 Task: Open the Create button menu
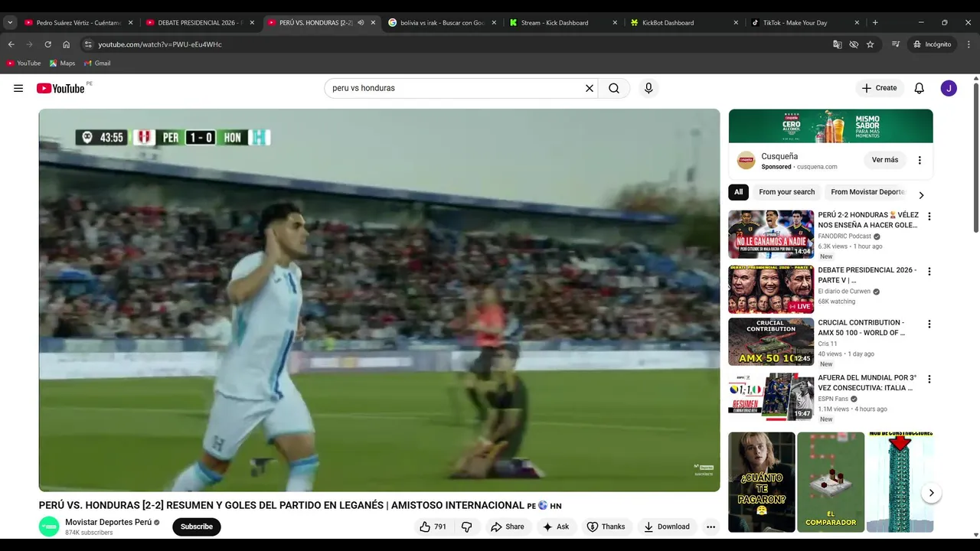click(879, 88)
